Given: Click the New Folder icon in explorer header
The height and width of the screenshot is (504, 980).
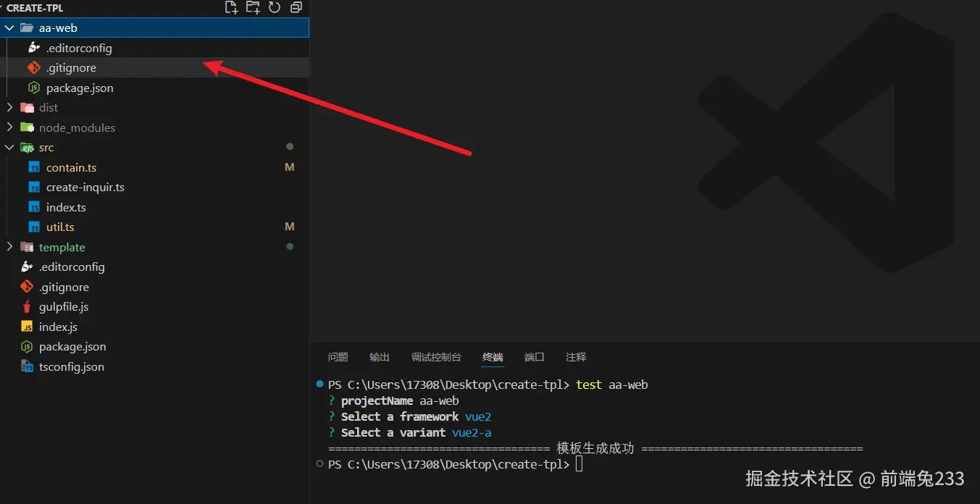Looking at the screenshot, I should pyautogui.click(x=253, y=7).
